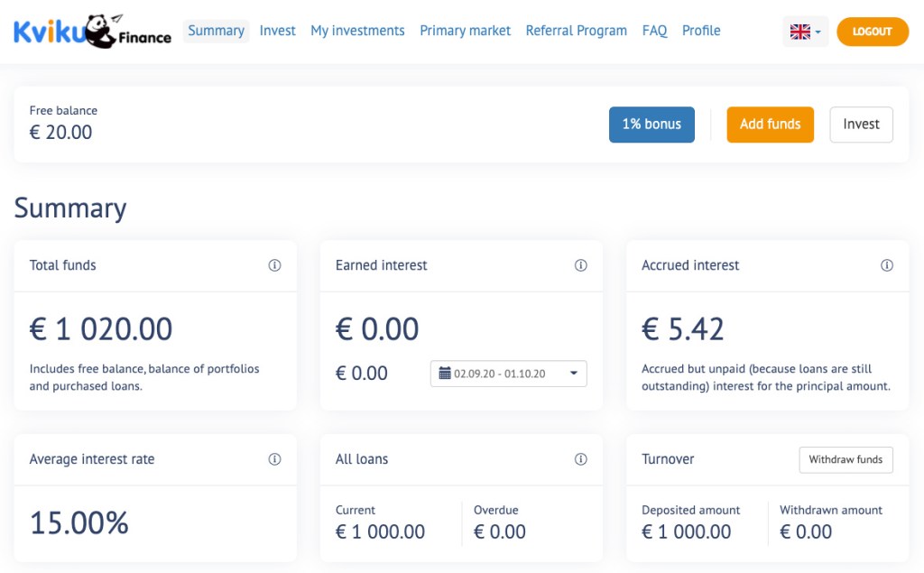
Task: Open the All loans info tooltip
Action: coord(581,458)
